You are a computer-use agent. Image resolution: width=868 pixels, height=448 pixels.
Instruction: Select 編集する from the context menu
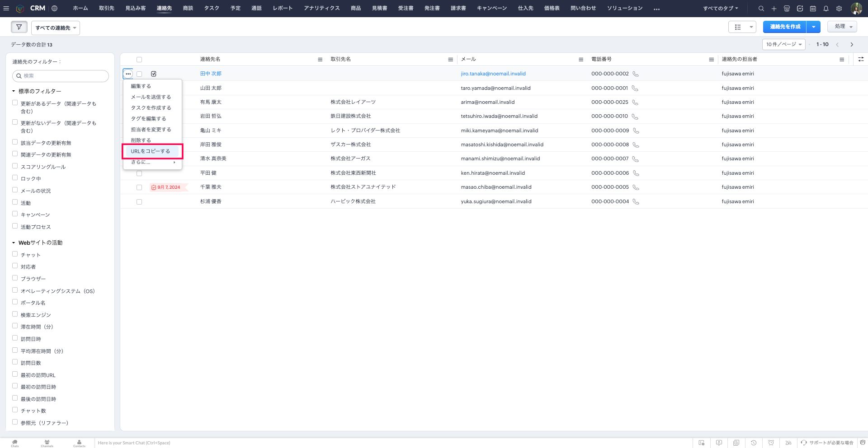pyautogui.click(x=153, y=86)
